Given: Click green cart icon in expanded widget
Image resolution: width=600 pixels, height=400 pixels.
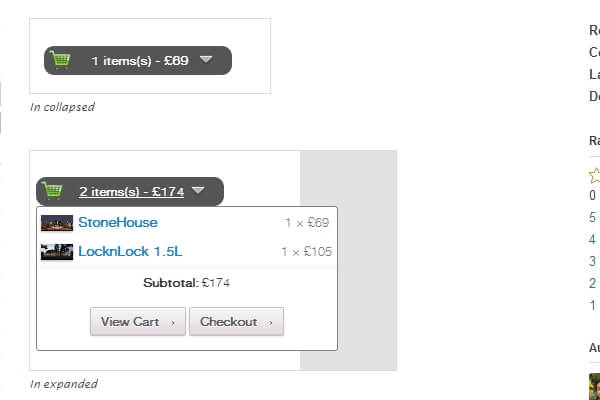Looking at the screenshot, I should coord(53,190).
